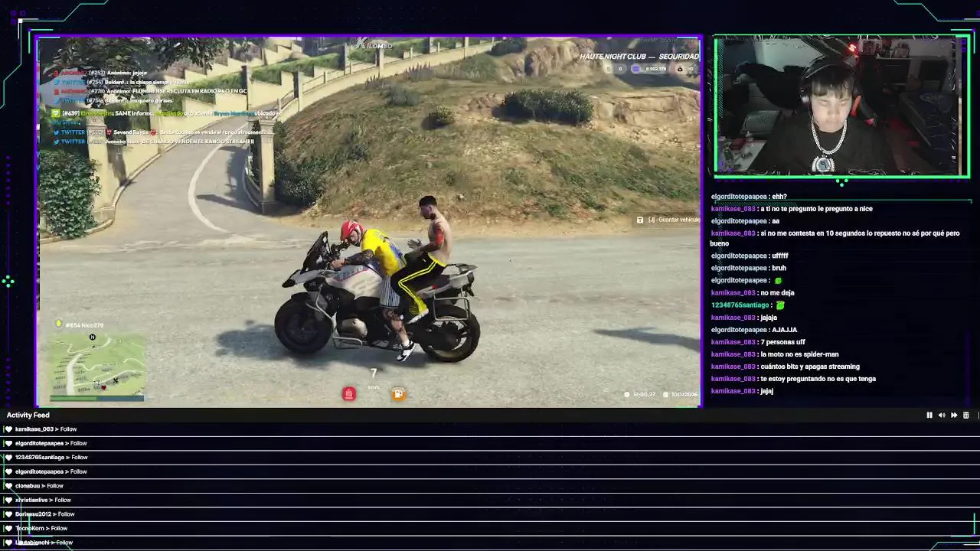Click the red phone icon in game HUD
Image resolution: width=980 pixels, height=551 pixels.
click(x=349, y=394)
